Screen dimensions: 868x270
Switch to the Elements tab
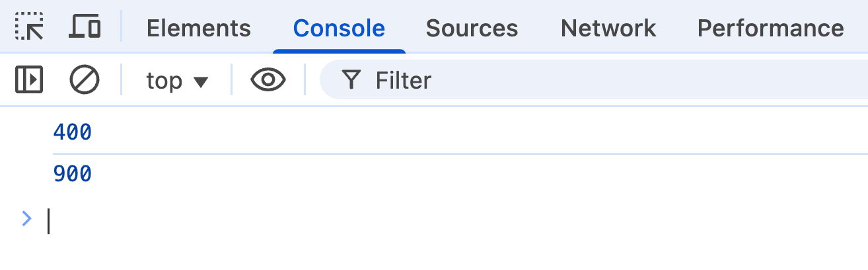[x=198, y=28]
